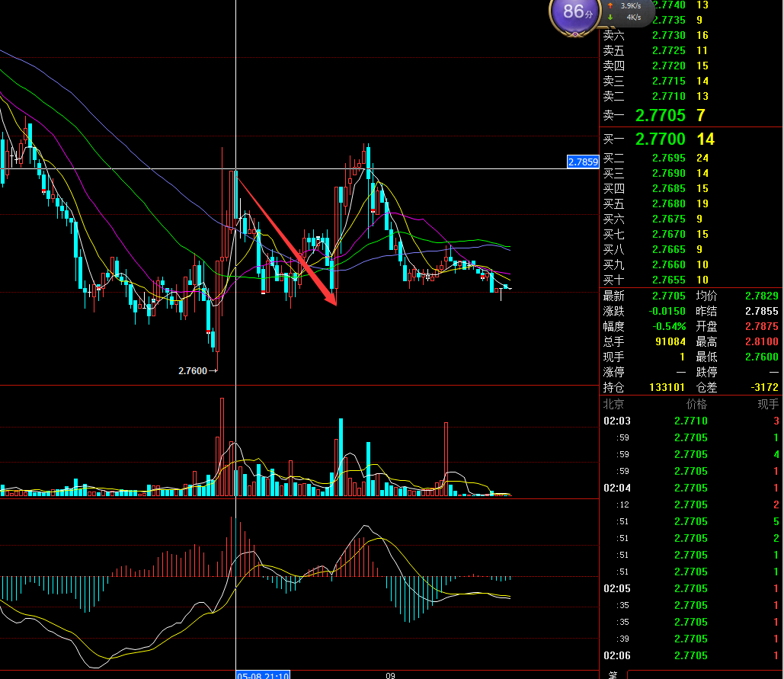Select the 02:05 tick row

click(691, 588)
